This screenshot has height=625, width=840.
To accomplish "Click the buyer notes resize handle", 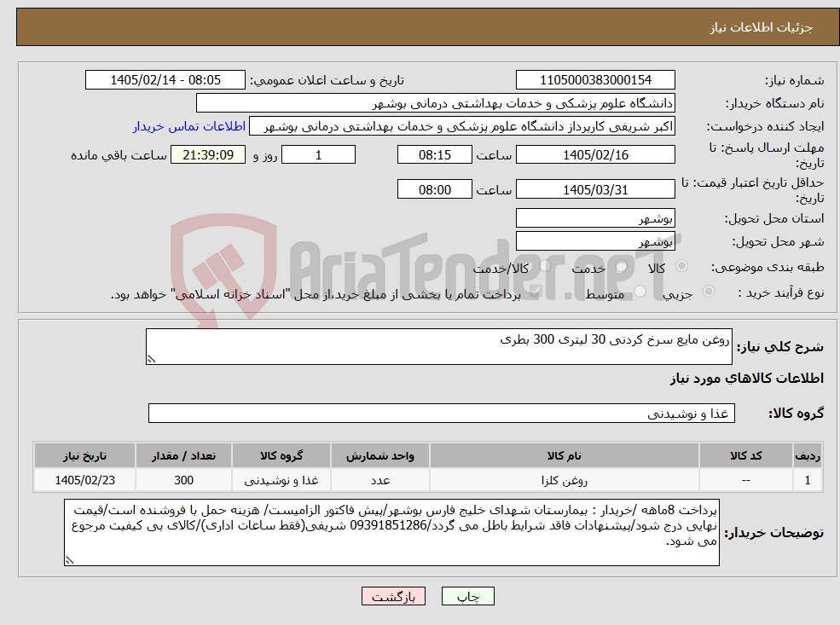I will (69, 560).
